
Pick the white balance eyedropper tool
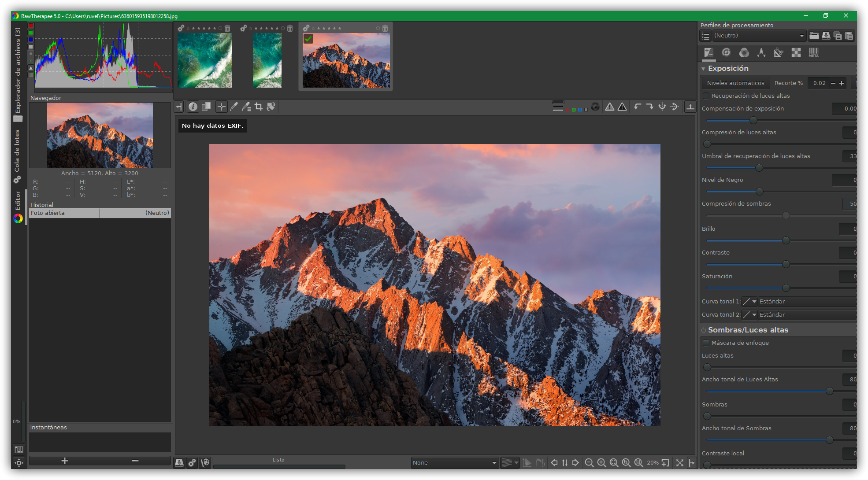(234, 107)
